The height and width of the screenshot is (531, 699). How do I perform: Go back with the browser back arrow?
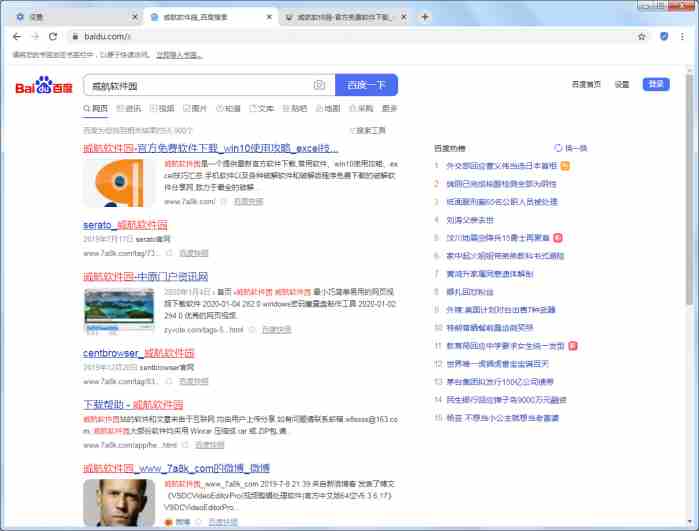[17, 37]
